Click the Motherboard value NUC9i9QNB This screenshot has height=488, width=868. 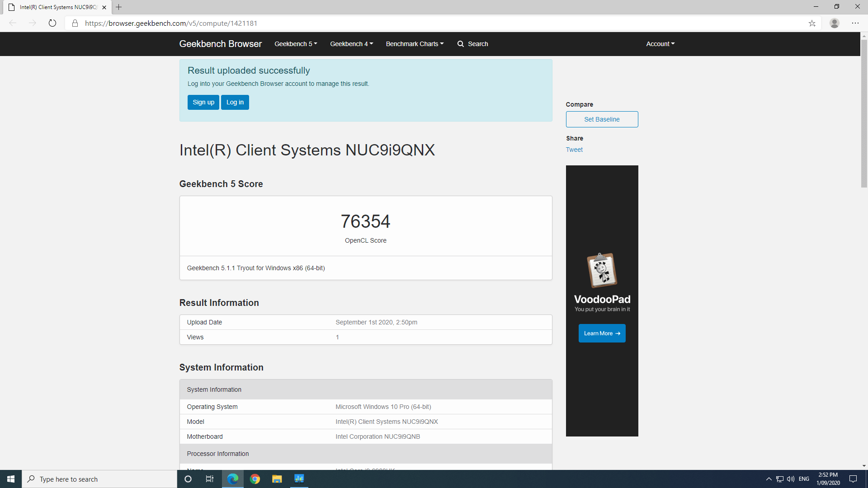click(377, 436)
